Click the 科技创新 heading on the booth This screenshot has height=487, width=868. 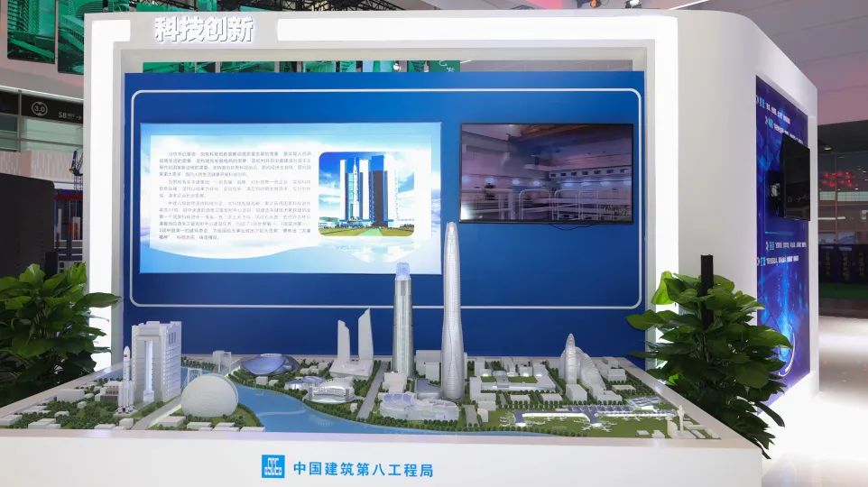pyautogui.click(x=204, y=29)
